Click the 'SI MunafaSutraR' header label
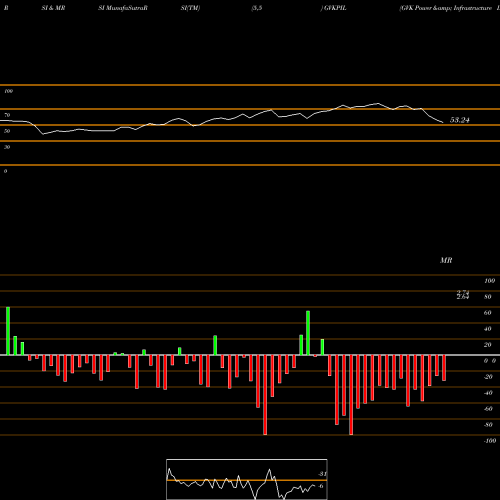 (123, 8)
